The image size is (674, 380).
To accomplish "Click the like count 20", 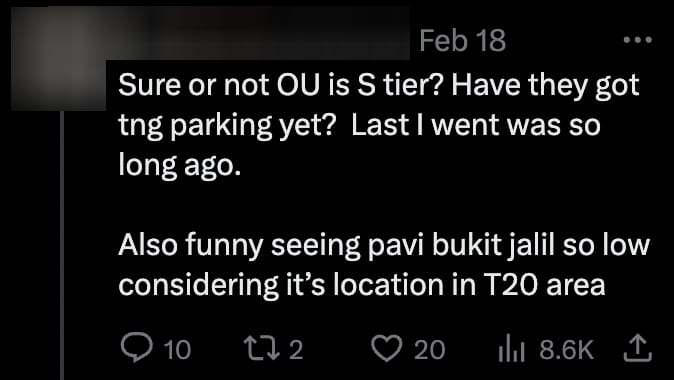I will pos(429,350).
